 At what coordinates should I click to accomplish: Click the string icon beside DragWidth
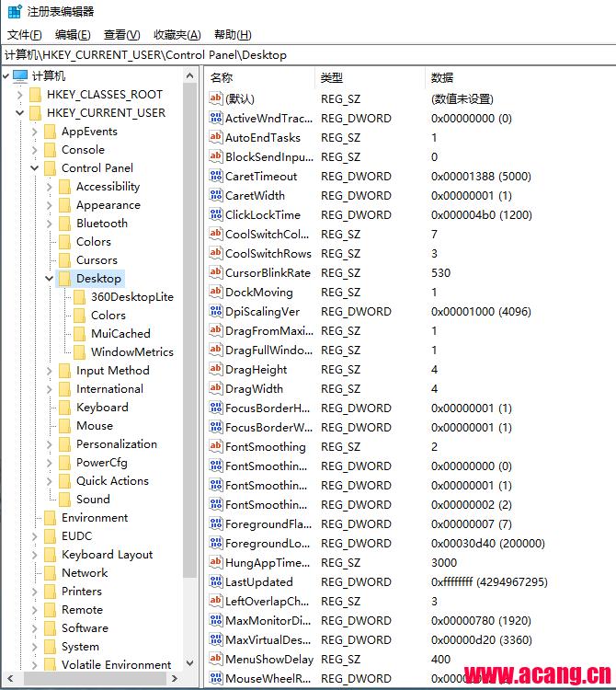(x=215, y=388)
